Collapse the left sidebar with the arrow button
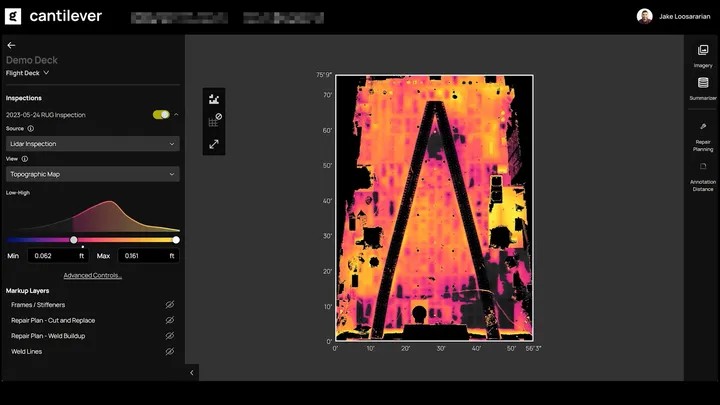 pos(192,372)
